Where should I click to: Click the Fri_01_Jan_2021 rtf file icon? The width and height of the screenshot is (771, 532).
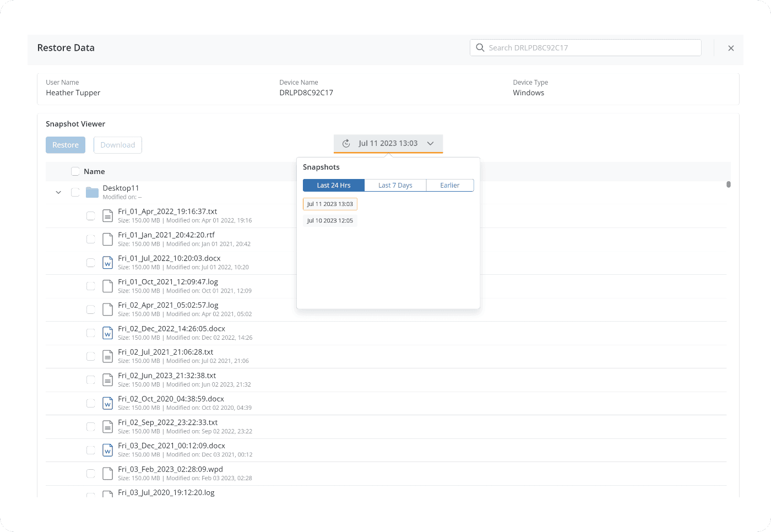108,239
